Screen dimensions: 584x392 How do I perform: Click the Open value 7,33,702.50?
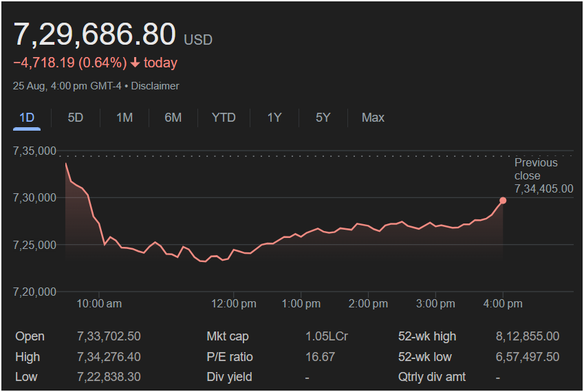(x=109, y=336)
